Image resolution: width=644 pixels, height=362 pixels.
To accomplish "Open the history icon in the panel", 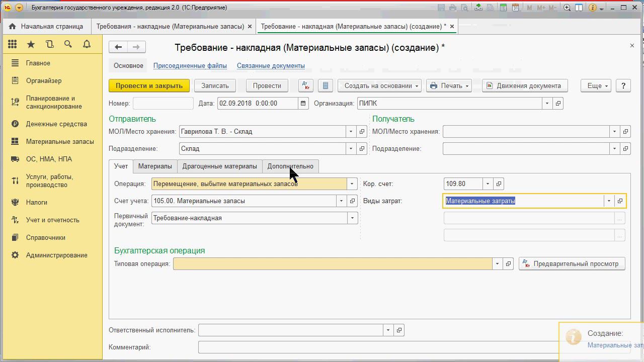I will (49, 44).
